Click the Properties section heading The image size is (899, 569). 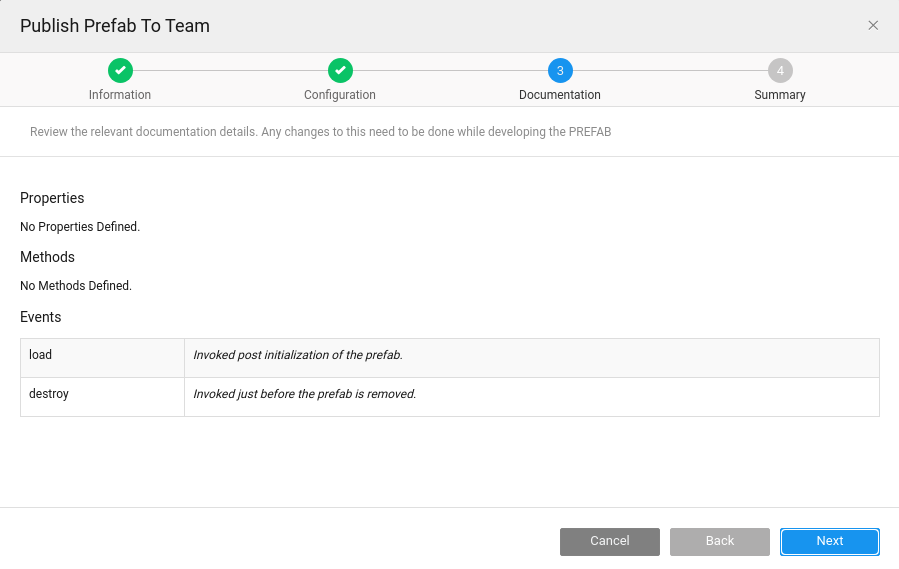(52, 198)
